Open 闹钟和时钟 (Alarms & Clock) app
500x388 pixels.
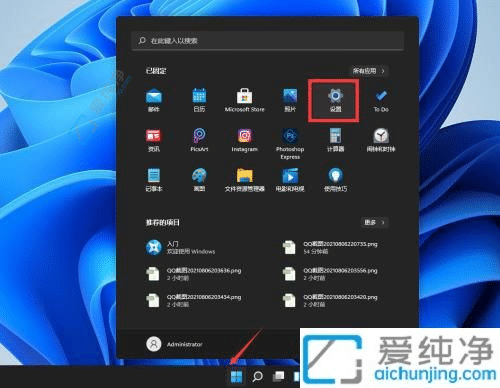click(x=381, y=140)
